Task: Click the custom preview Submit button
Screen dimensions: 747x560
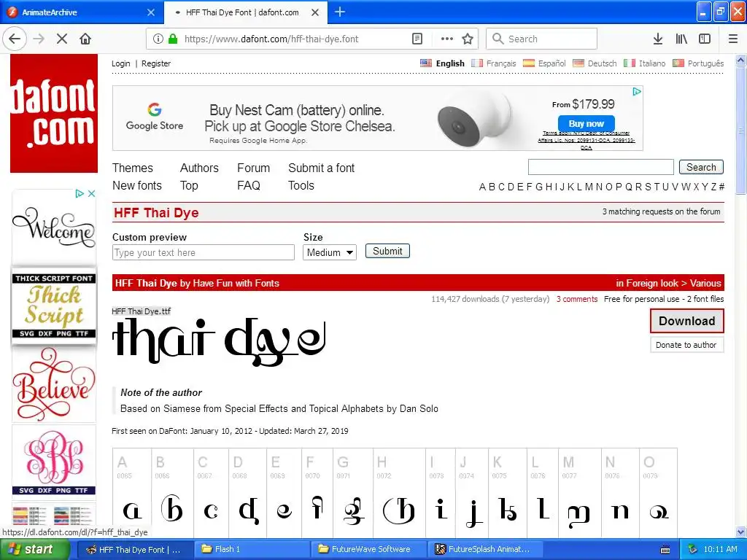Action: (387, 251)
